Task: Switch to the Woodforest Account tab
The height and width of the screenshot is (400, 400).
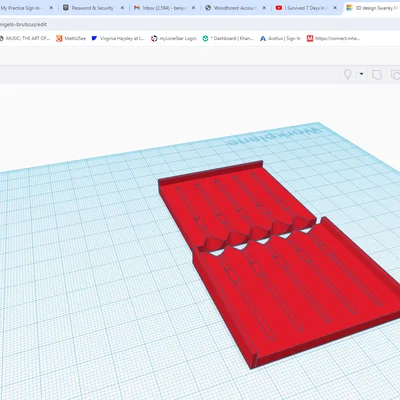Action: (235, 8)
